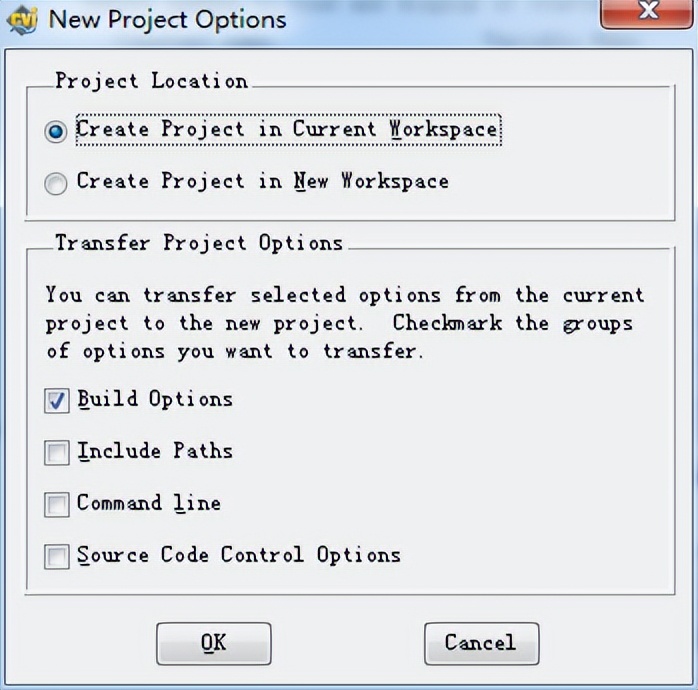
Task: Click the 'Create Project in New Workspace' label text
Action: pos(262,182)
